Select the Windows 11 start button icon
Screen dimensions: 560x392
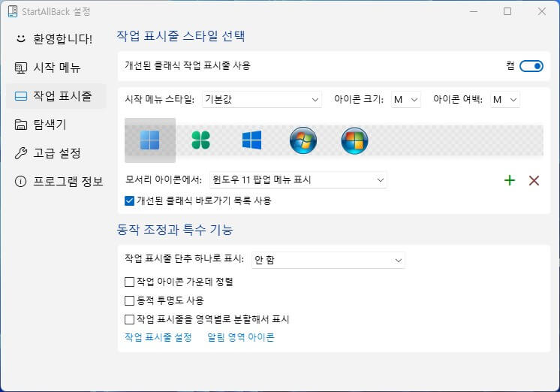[x=150, y=140]
